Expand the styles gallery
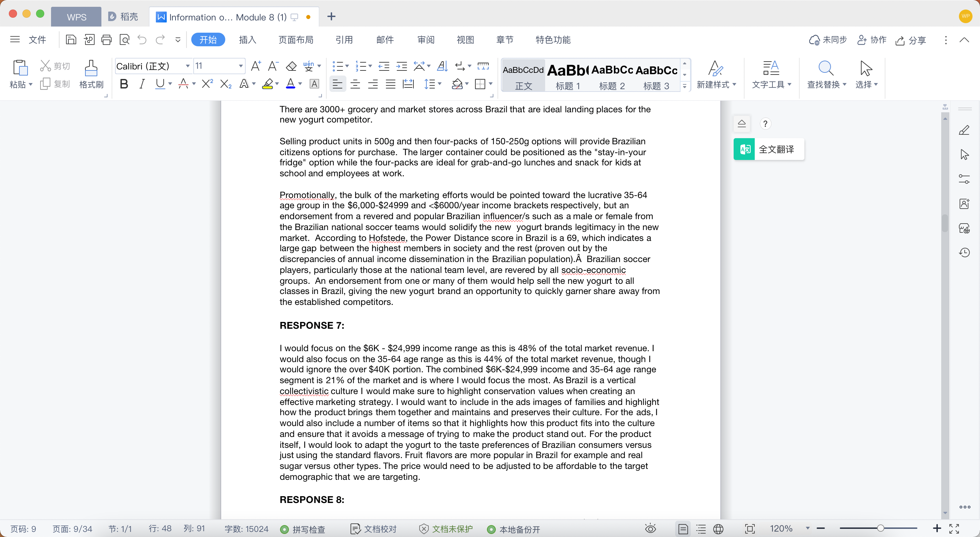Screen dimensions: 980x537 click(684, 86)
